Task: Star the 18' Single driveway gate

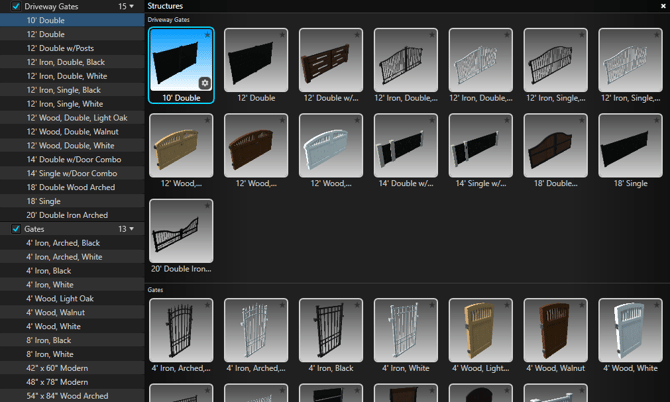Action: (x=657, y=121)
